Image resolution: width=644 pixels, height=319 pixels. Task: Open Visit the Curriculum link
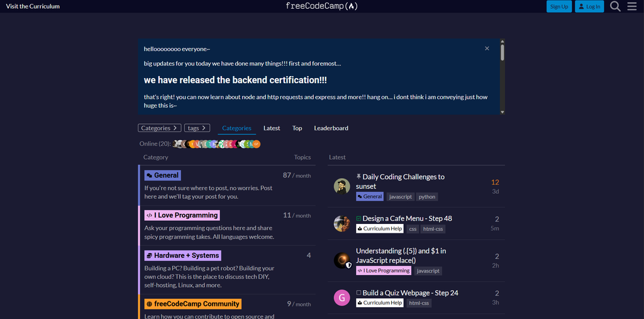pyautogui.click(x=33, y=6)
